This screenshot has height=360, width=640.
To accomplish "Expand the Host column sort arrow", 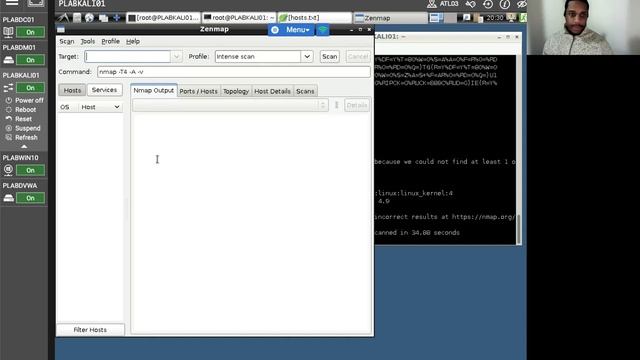I will 117,107.
